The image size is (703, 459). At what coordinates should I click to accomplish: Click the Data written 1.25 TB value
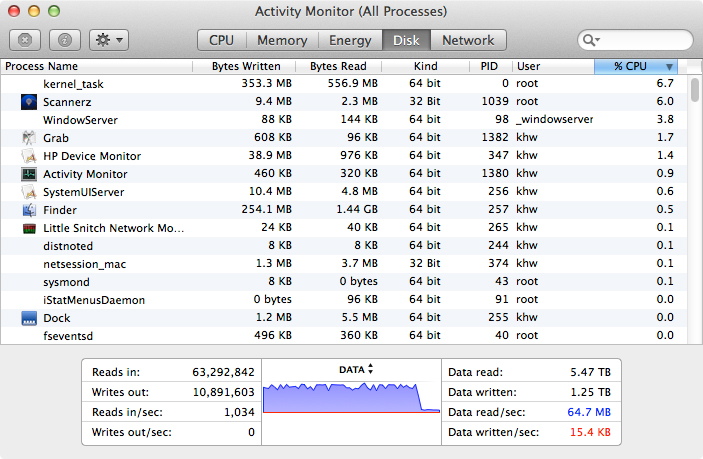[590, 392]
